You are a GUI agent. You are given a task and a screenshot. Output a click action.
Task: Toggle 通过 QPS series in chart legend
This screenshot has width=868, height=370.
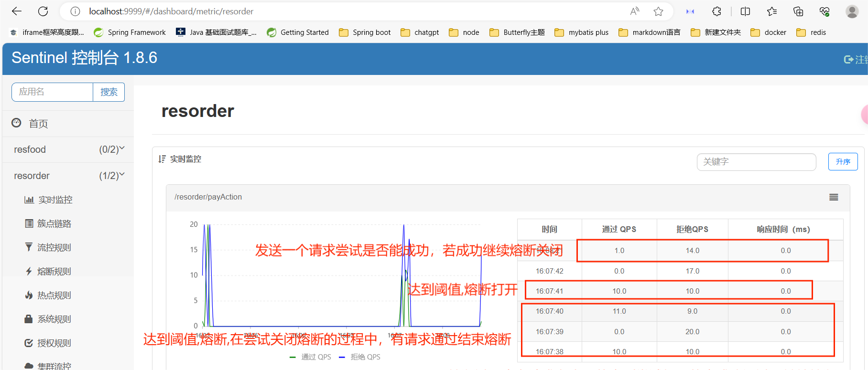311,357
